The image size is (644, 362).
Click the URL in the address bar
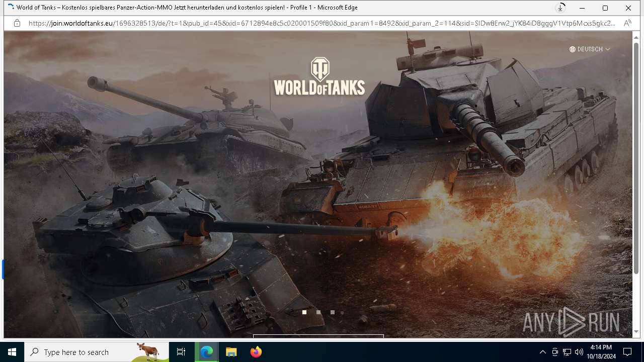(322, 23)
